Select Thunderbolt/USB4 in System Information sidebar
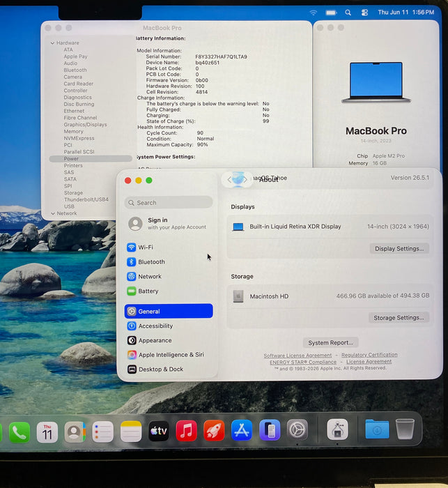 point(86,199)
